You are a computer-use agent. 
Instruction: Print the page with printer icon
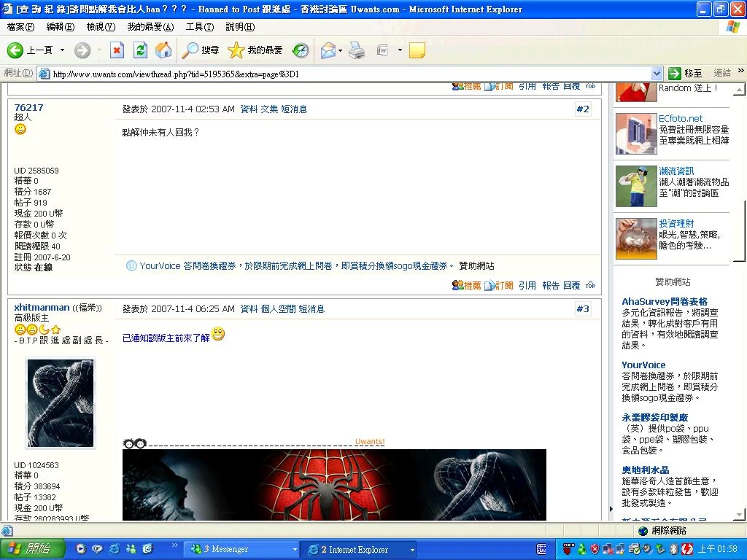click(356, 50)
